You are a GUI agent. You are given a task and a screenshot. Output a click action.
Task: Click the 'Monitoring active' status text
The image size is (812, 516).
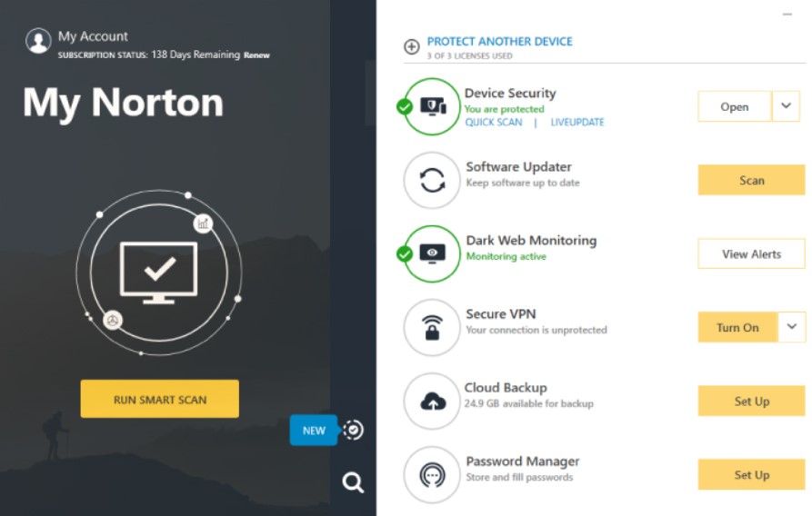click(506, 256)
